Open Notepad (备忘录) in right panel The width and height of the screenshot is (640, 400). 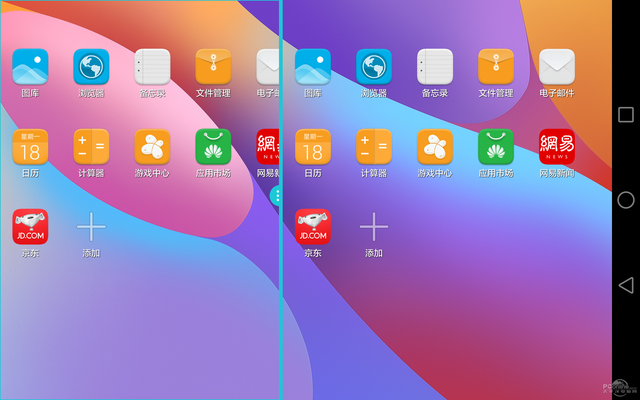(x=435, y=67)
